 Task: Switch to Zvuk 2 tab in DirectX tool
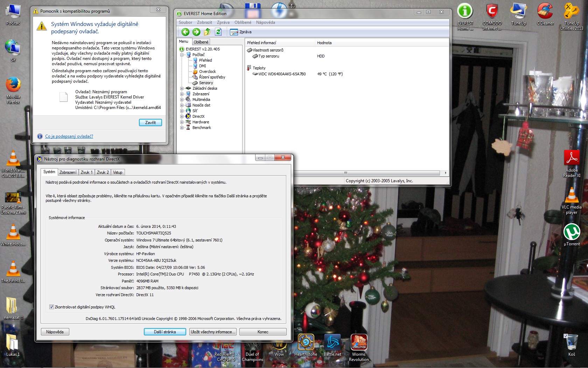pos(103,172)
